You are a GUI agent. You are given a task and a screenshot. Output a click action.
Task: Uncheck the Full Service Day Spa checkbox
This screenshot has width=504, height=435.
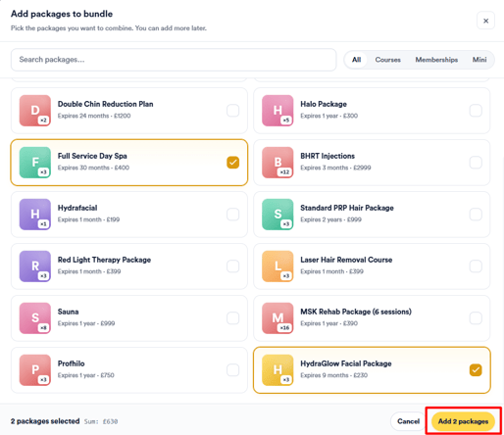(232, 163)
